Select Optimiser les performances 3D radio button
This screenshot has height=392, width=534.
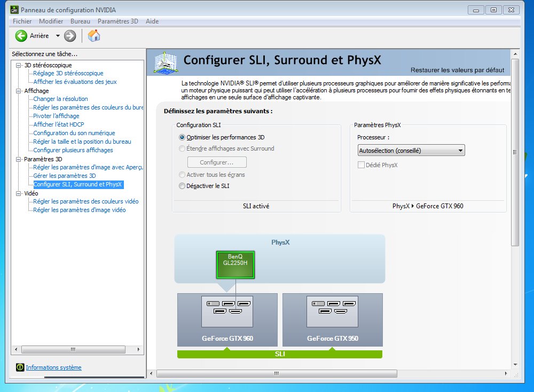click(182, 137)
